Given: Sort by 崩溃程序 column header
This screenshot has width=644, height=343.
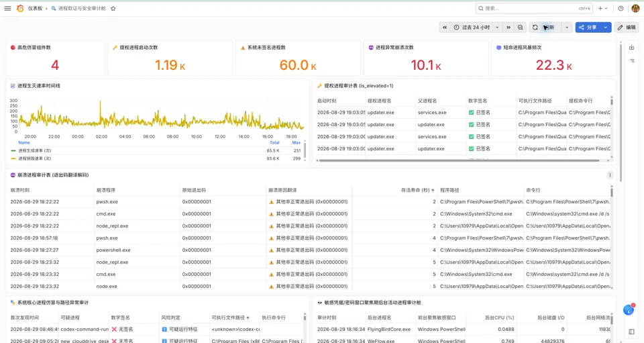Looking at the screenshot, I should click(x=105, y=190).
